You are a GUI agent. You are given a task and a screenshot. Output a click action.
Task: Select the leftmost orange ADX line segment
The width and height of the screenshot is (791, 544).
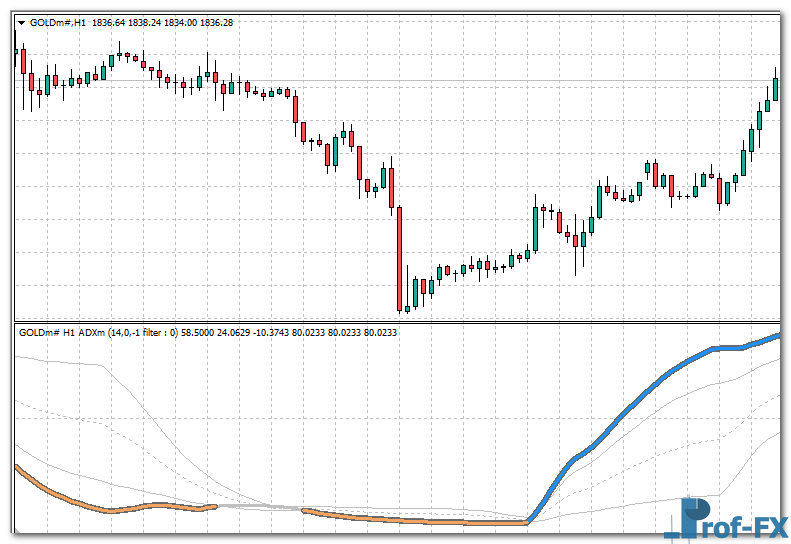[x=80, y=503]
